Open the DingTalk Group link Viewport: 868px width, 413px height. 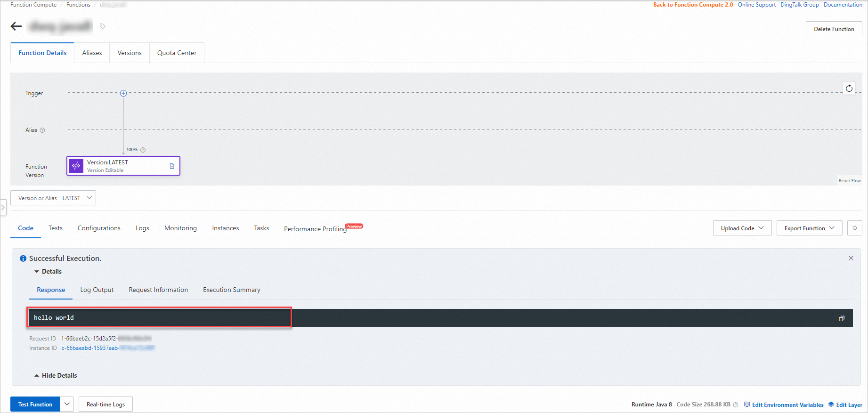tap(800, 5)
